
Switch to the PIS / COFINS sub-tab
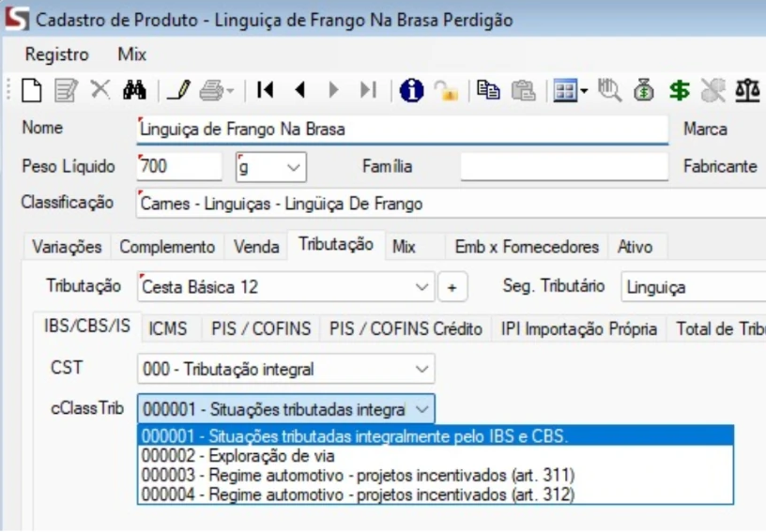coord(261,329)
